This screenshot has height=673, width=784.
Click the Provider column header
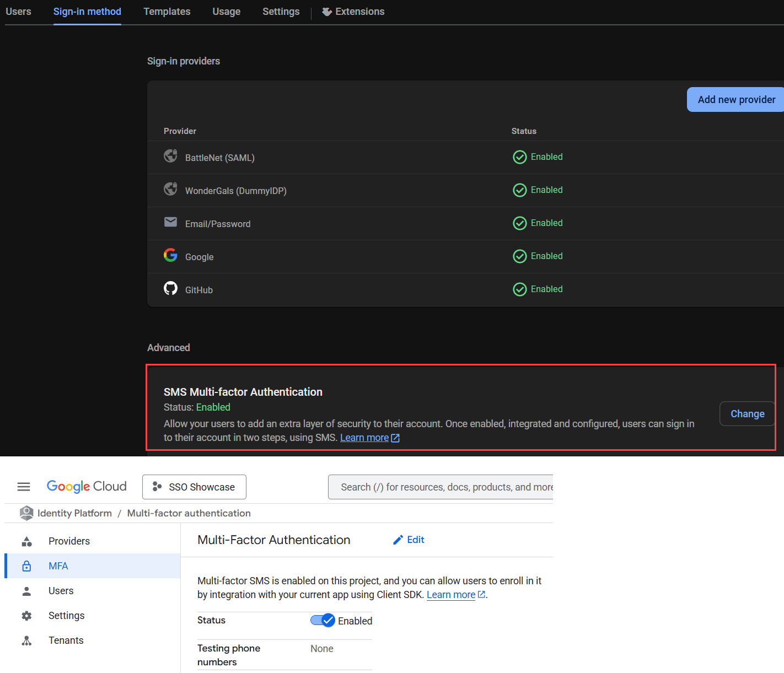pos(180,131)
